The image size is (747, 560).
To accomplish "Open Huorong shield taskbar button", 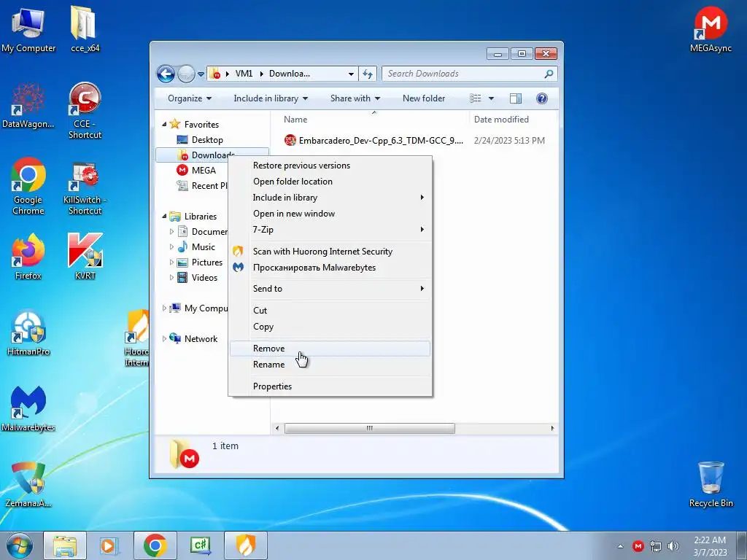I will click(x=246, y=545).
